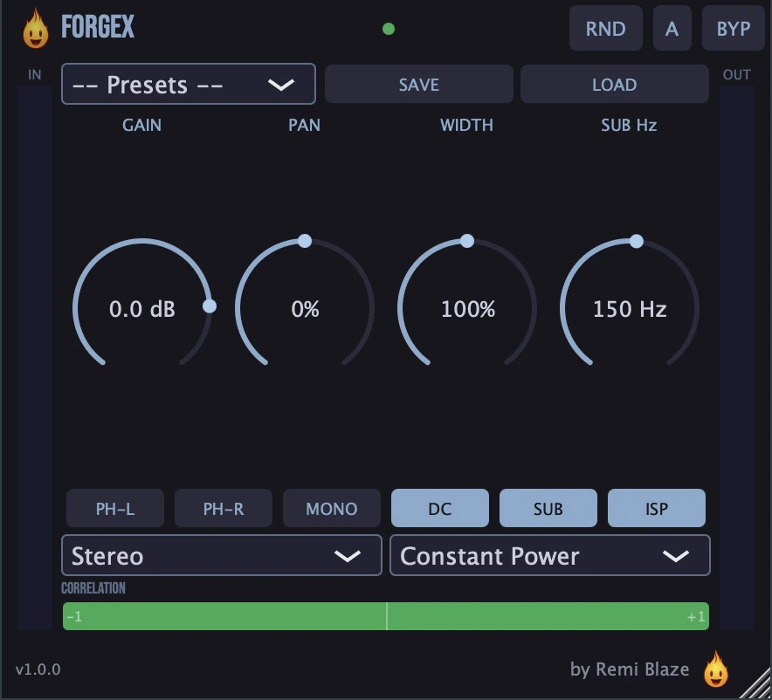Click the flame icon beside Remi Blaze
This screenshot has width=772, height=700.
coord(716,669)
